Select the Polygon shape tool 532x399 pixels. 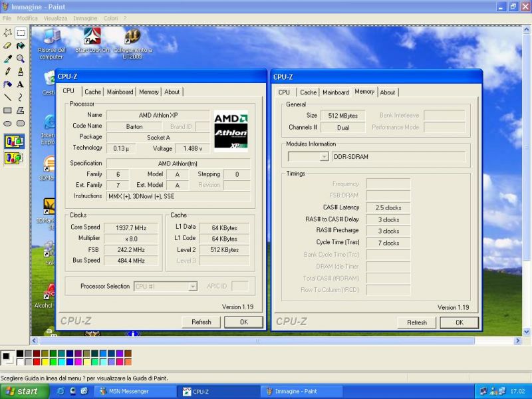tap(21, 110)
